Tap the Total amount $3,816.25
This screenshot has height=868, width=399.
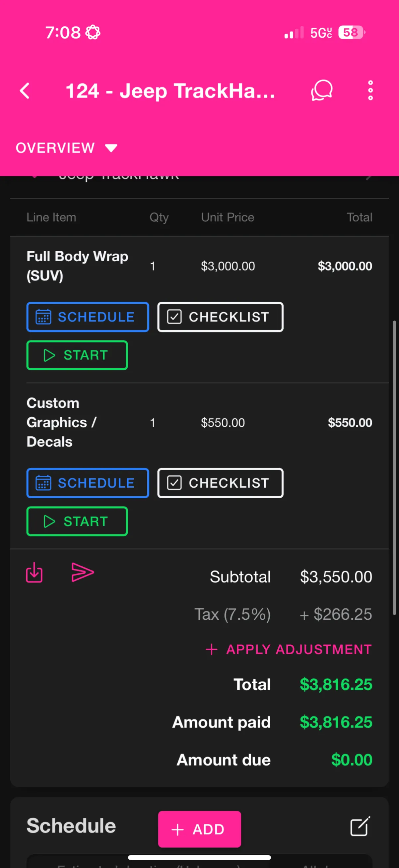coord(336,684)
